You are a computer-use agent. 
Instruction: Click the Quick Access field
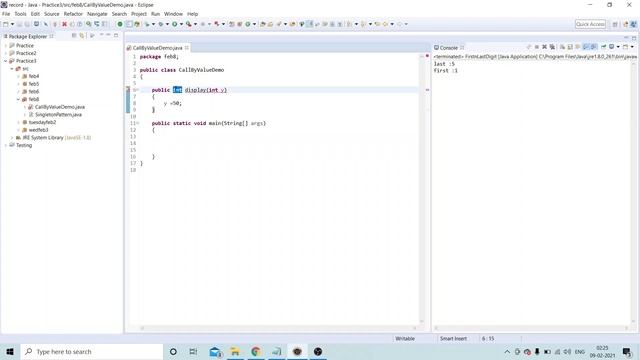pyautogui.click(x=590, y=24)
